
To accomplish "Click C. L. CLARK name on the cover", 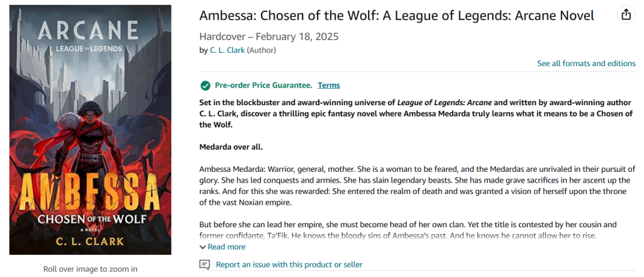I will point(91,240).
